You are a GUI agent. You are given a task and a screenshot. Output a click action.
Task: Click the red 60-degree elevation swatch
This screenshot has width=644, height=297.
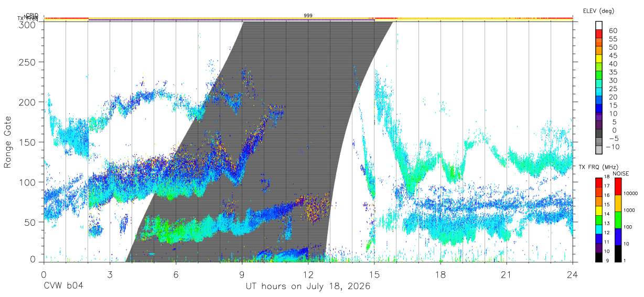[x=599, y=35]
